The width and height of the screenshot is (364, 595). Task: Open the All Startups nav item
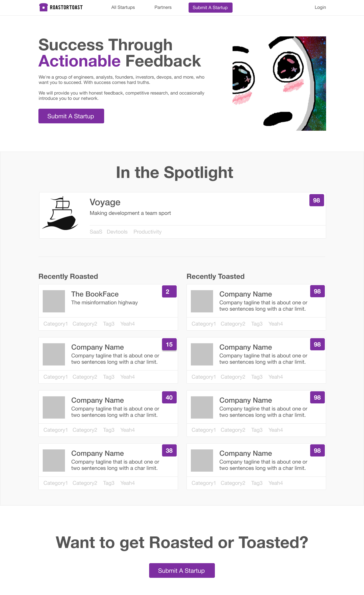[123, 7]
